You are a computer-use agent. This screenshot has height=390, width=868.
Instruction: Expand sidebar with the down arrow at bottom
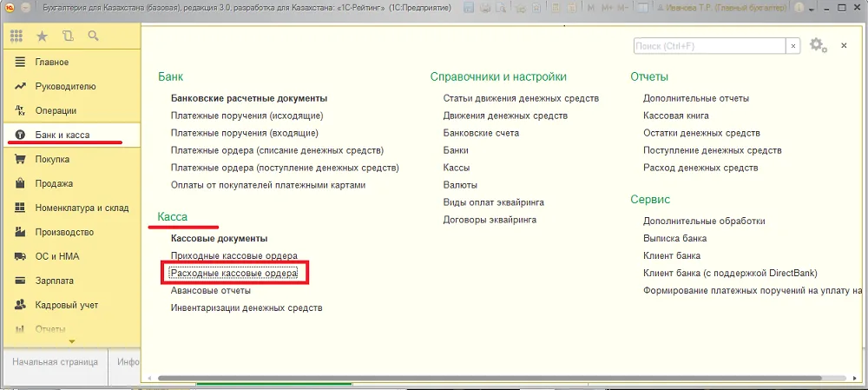coord(71,341)
